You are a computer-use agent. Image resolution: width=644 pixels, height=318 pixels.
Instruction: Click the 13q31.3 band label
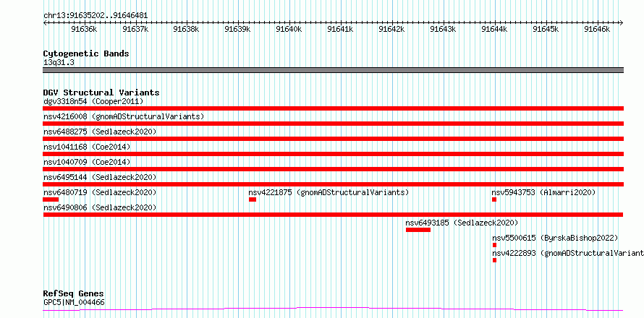pyautogui.click(x=59, y=63)
